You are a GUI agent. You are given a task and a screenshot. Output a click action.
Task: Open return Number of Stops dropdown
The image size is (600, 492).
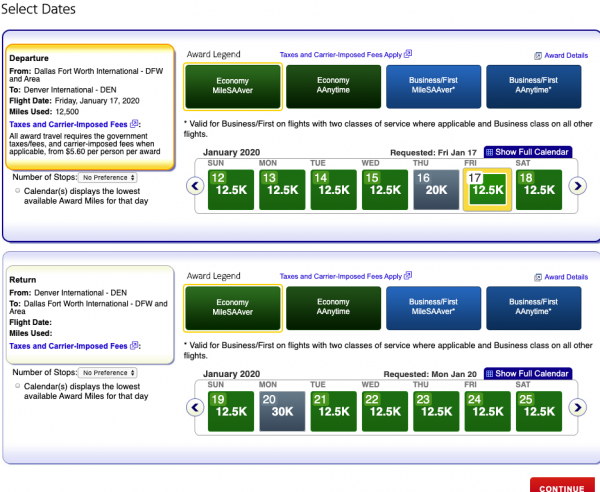108,372
